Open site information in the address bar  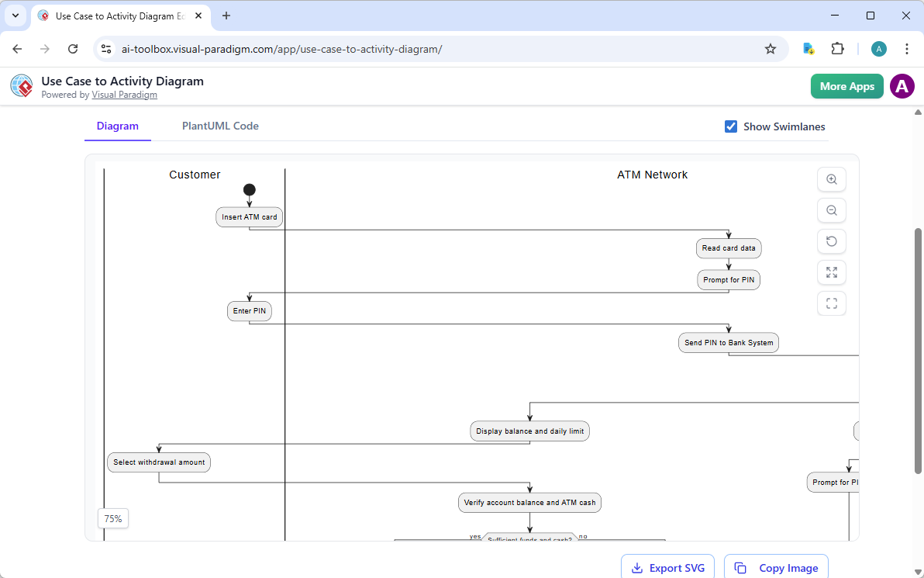coord(105,48)
